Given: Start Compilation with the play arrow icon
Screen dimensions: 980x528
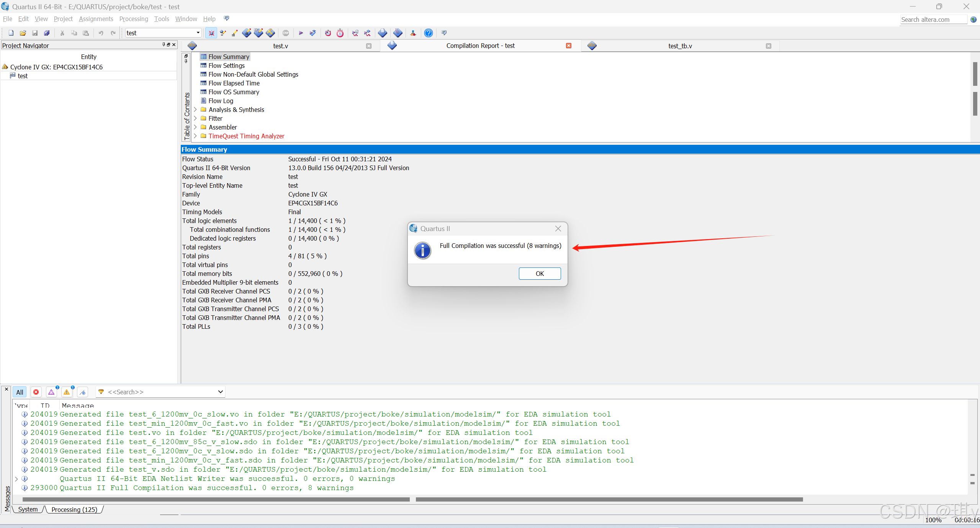Looking at the screenshot, I should point(301,33).
